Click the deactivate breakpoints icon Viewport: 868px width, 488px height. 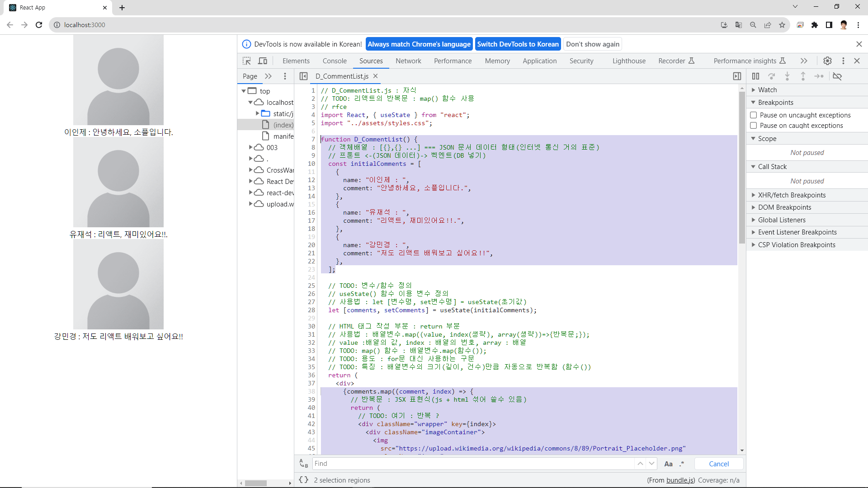click(x=837, y=76)
